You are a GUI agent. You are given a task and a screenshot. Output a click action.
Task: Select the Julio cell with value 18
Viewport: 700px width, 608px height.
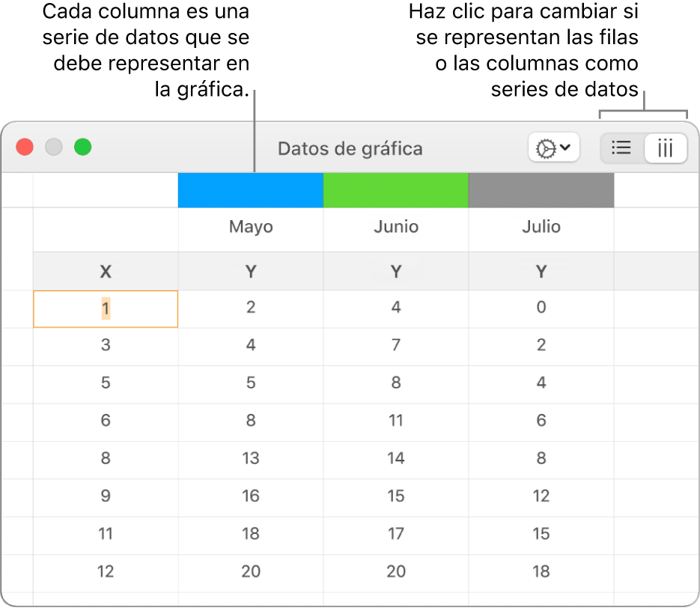click(x=541, y=571)
